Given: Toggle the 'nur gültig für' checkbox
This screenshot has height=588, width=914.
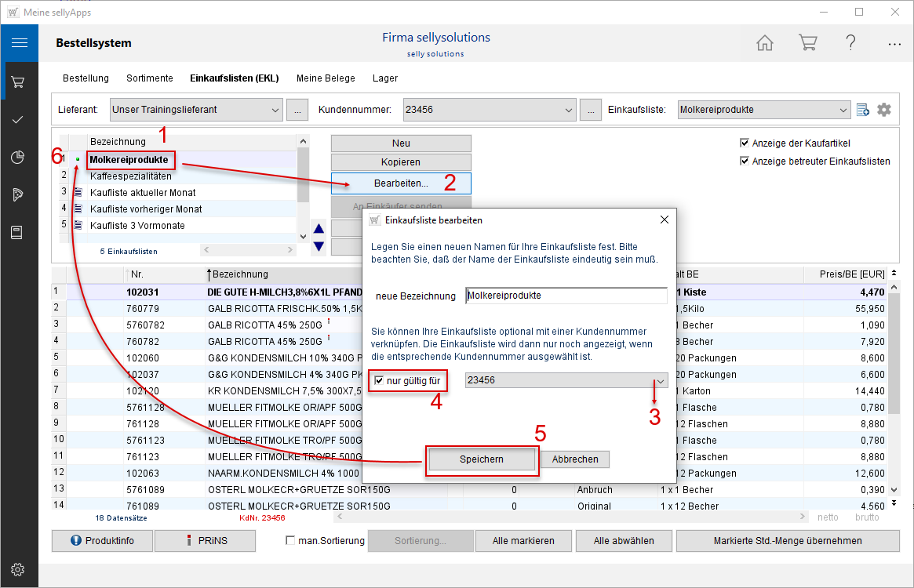Looking at the screenshot, I should pyautogui.click(x=380, y=381).
